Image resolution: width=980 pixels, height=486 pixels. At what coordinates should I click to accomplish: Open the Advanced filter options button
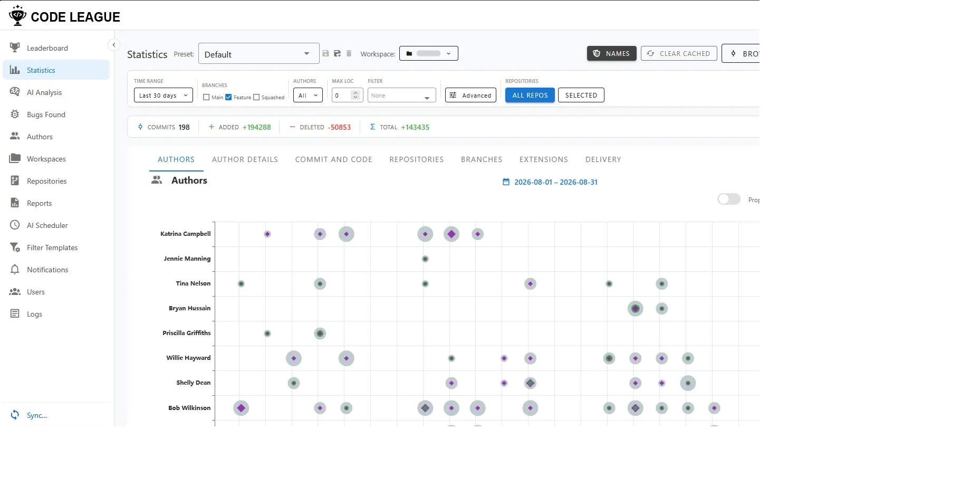[470, 96]
